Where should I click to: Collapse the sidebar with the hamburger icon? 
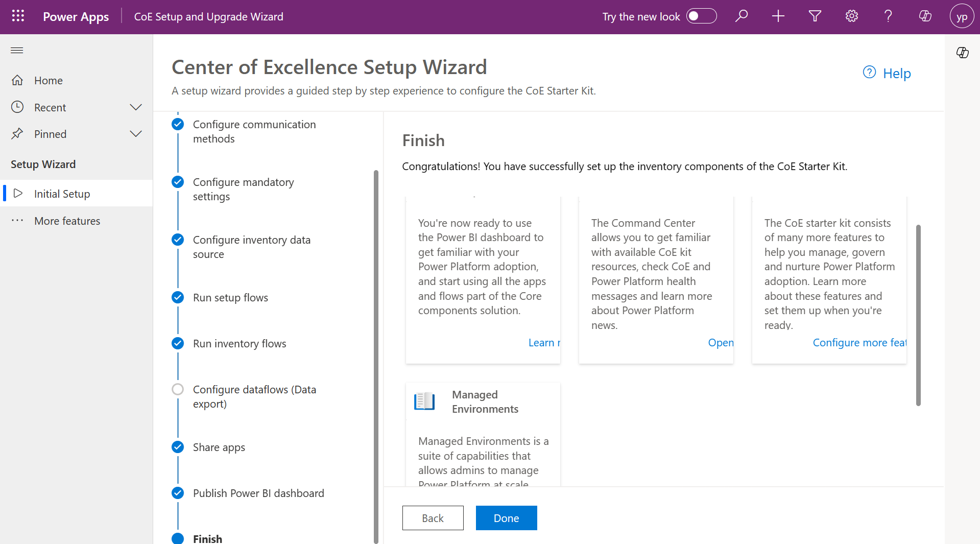click(x=16, y=50)
